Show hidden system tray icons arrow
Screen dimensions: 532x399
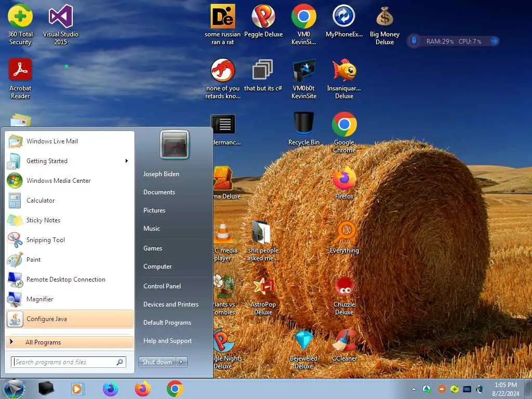point(413,389)
